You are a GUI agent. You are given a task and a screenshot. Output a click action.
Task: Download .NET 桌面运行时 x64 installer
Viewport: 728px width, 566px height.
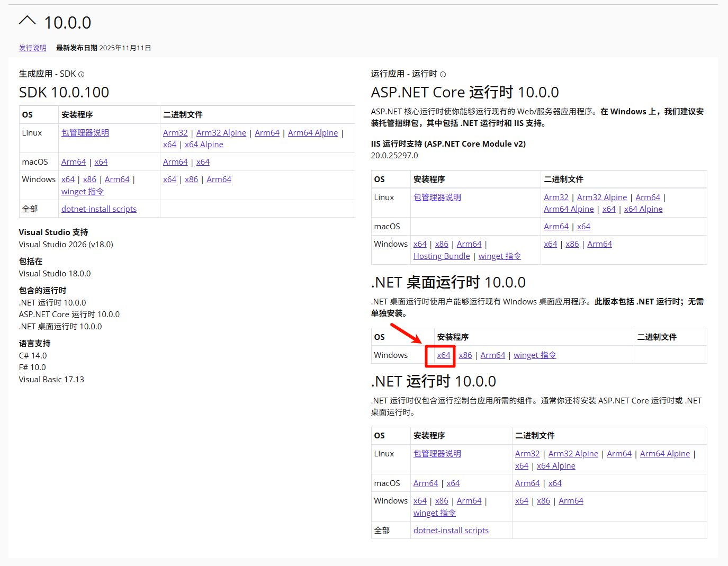tap(443, 355)
